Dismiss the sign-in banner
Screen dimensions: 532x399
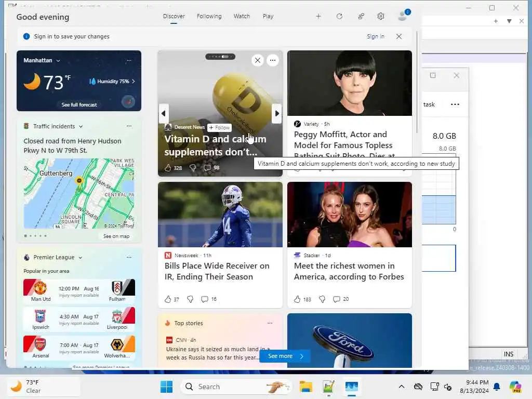pos(399,36)
